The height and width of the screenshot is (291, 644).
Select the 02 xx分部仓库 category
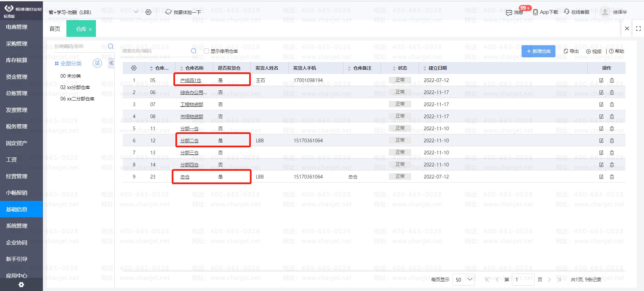click(75, 87)
